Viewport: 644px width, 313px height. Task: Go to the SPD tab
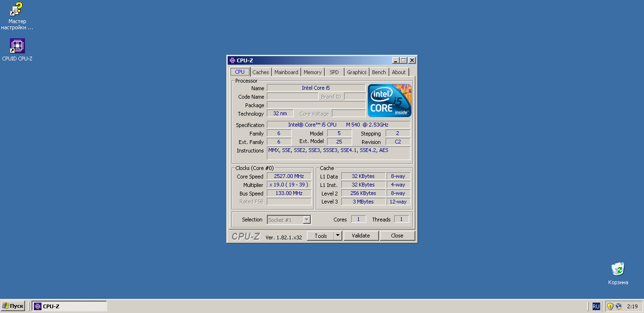point(334,72)
